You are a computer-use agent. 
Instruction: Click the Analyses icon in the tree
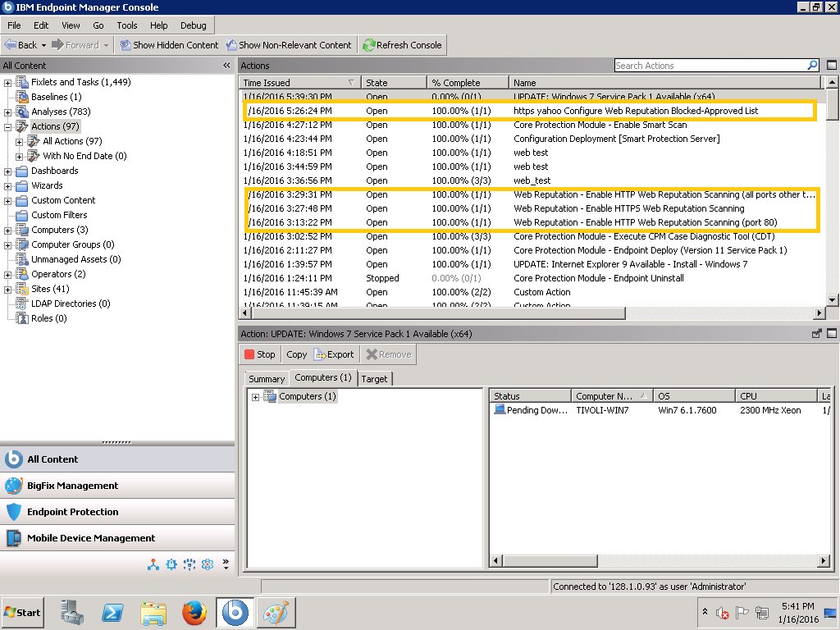22,112
